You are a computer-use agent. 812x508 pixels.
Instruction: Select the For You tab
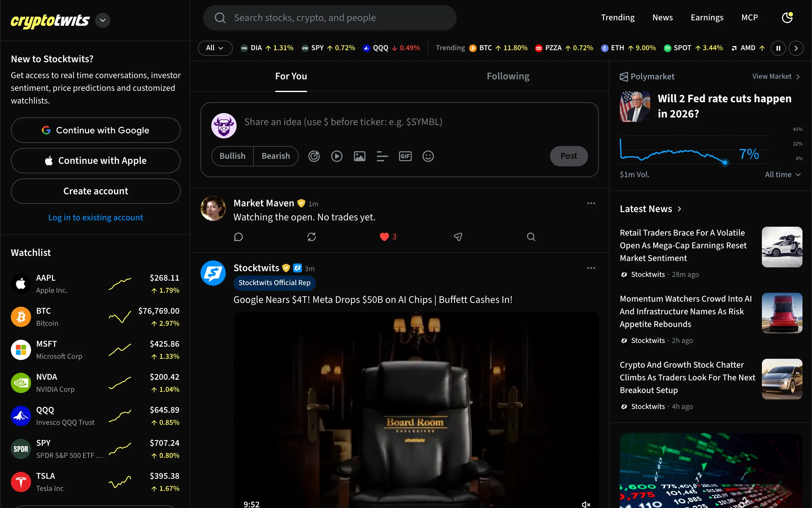291,76
